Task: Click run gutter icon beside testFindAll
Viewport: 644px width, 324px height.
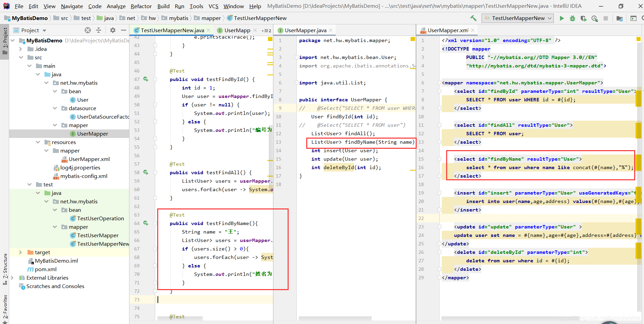Action: (146, 172)
